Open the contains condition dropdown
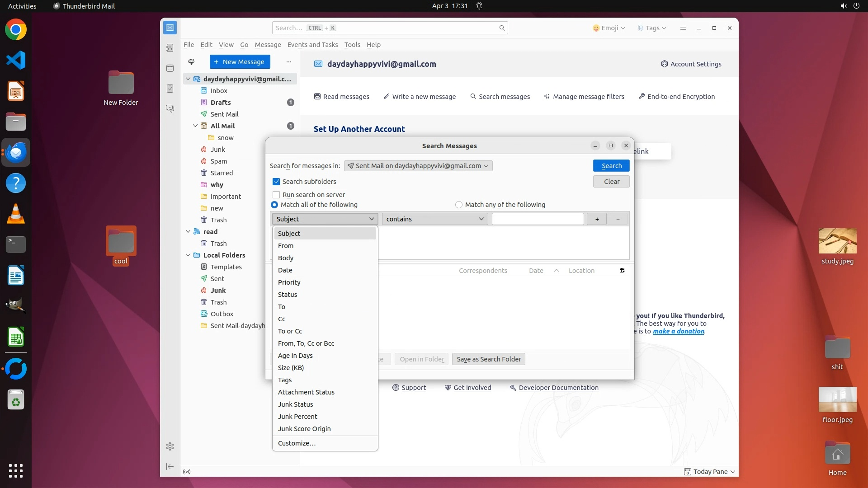 pyautogui.click(x=434, y=219)
